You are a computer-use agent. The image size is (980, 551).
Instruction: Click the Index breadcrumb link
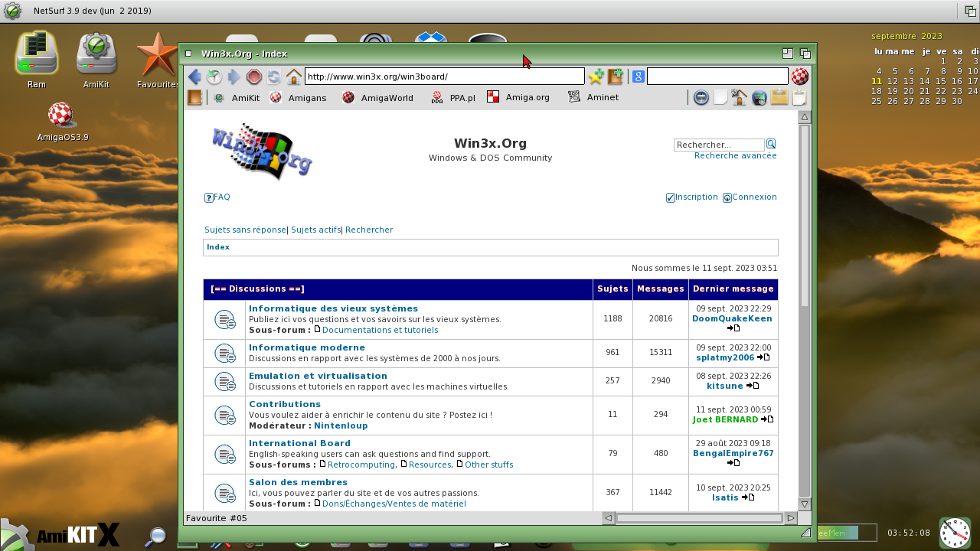(218, 247)
